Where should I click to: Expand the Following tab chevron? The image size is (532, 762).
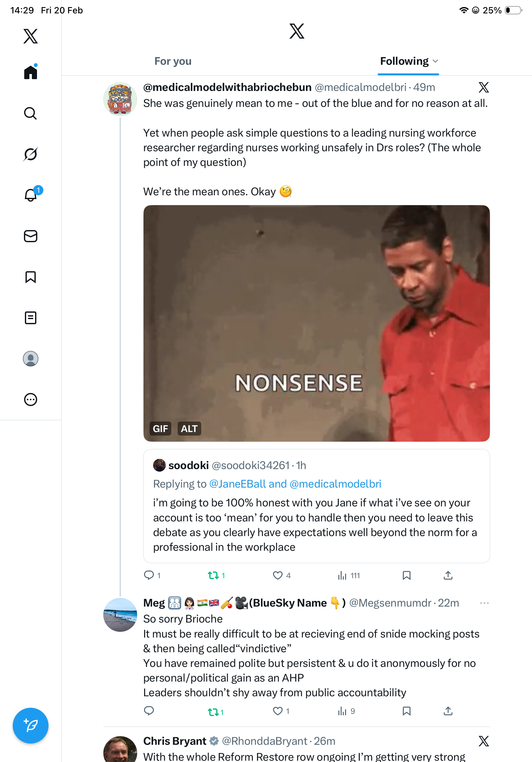click(x=436, y=61)
